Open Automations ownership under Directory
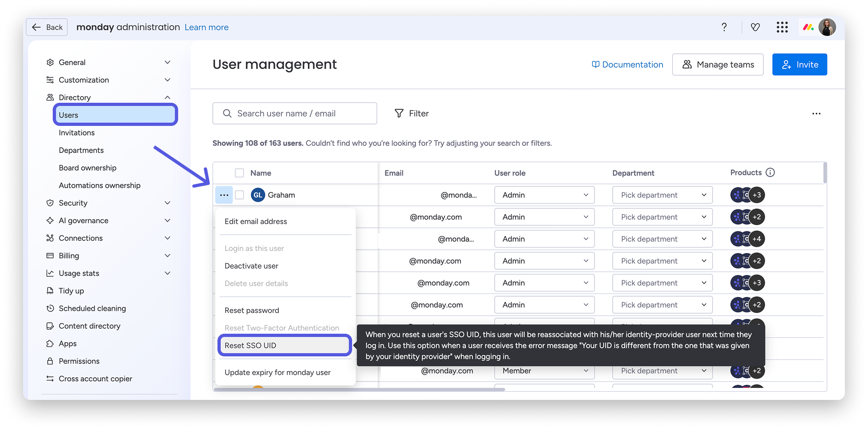This screenshot has height=430, width=868. pyautogui.click(x=99, y=186)
